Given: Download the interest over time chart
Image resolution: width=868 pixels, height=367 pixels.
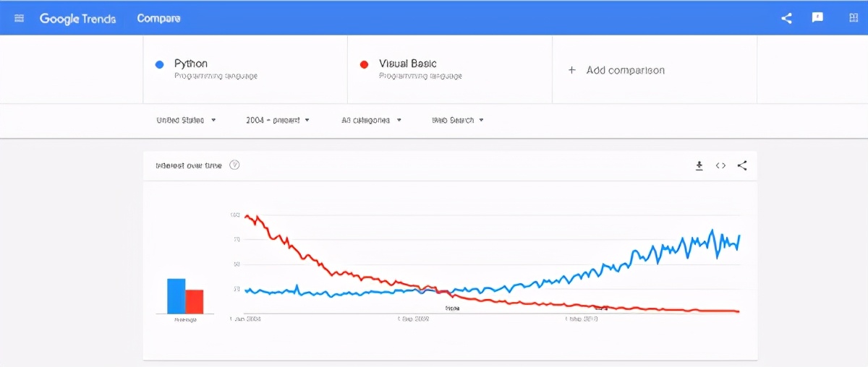Looking at the screenshot, I should point(699,165).
